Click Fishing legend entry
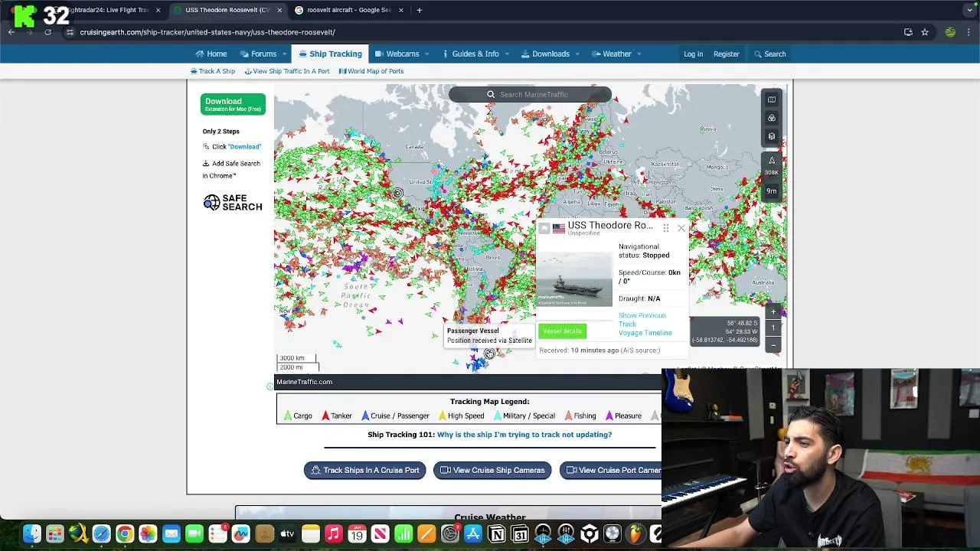 click(x=580, y=416)
